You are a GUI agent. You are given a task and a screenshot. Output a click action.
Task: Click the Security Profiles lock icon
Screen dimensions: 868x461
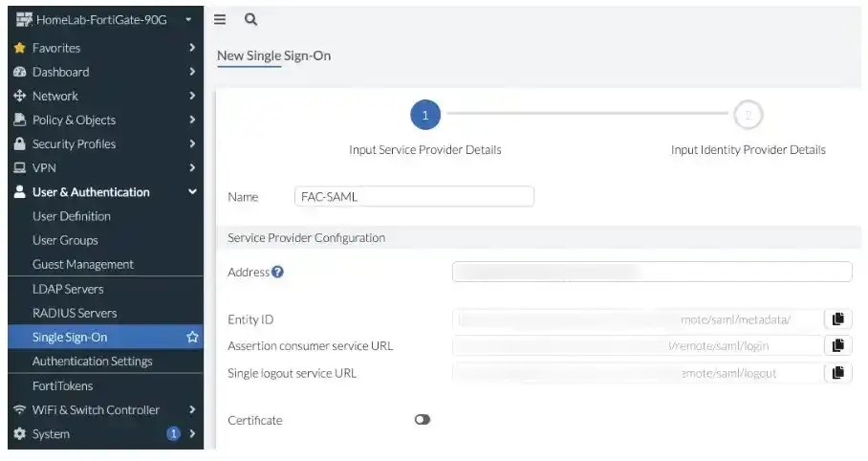click(19, 144)
